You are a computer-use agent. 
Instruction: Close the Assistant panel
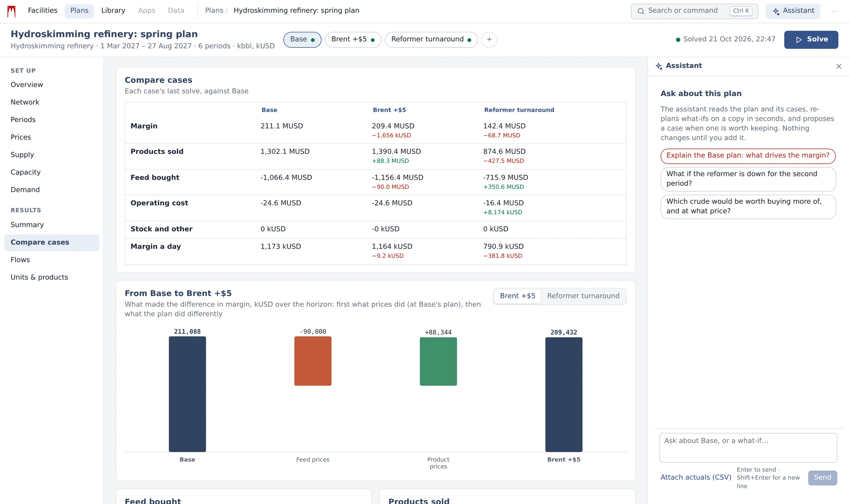tap(838, 66)
